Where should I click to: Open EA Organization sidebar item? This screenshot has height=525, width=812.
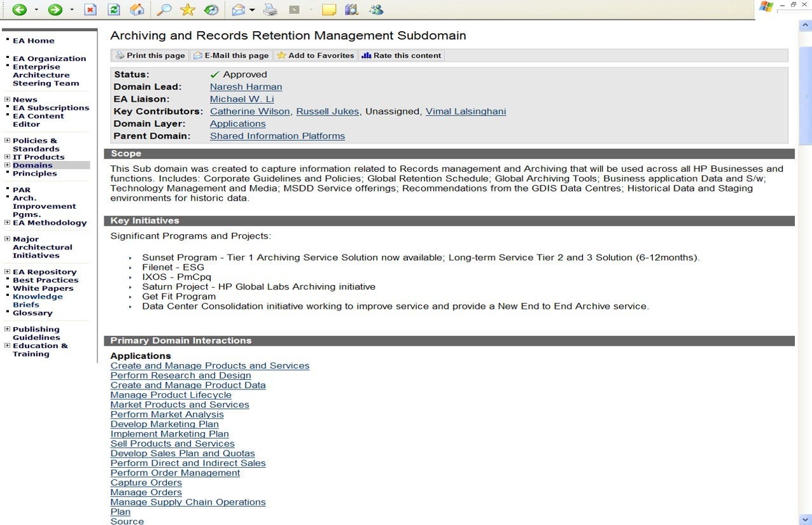point(50,59)
